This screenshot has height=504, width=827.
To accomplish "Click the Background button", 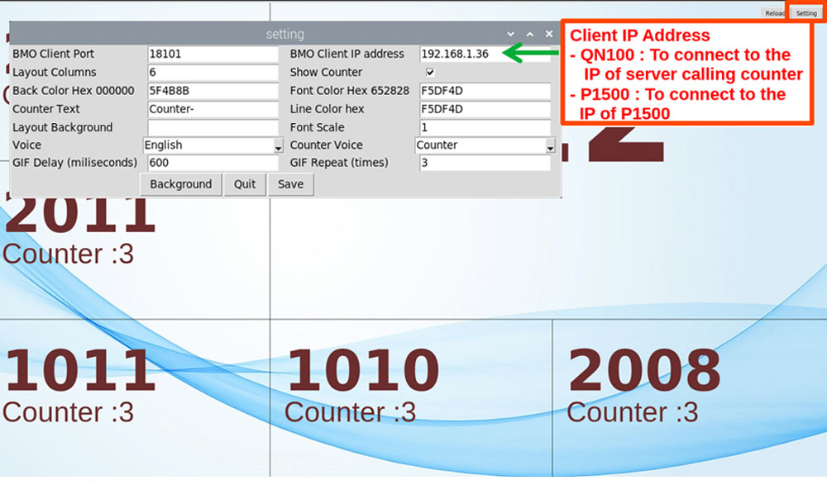I will click(x=181, y=184).
